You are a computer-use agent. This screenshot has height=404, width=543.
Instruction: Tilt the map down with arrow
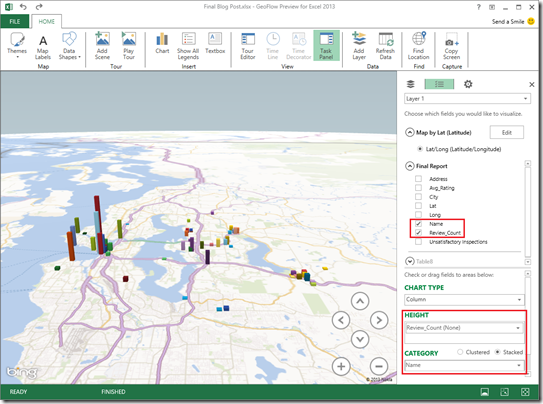tap(360, 339)
